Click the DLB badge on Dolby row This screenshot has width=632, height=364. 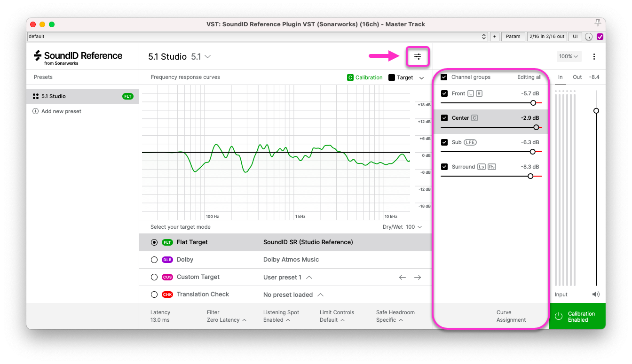tap(167, 260)
